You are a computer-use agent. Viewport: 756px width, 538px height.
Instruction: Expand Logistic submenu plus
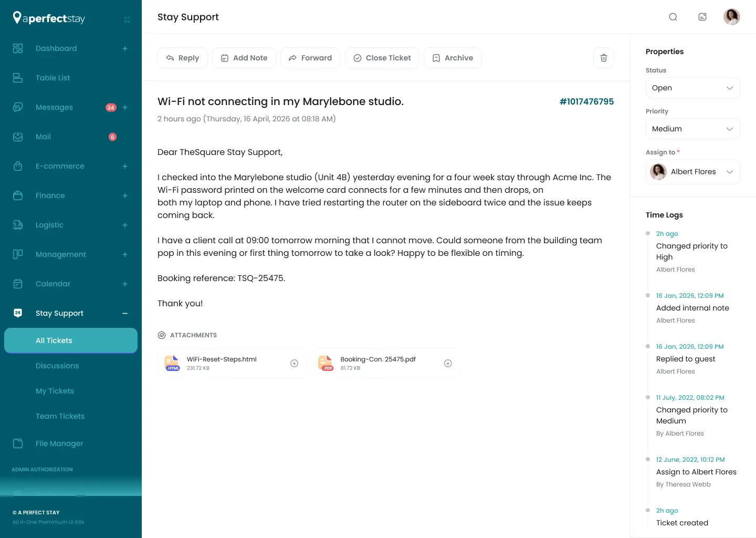(125, 225)
